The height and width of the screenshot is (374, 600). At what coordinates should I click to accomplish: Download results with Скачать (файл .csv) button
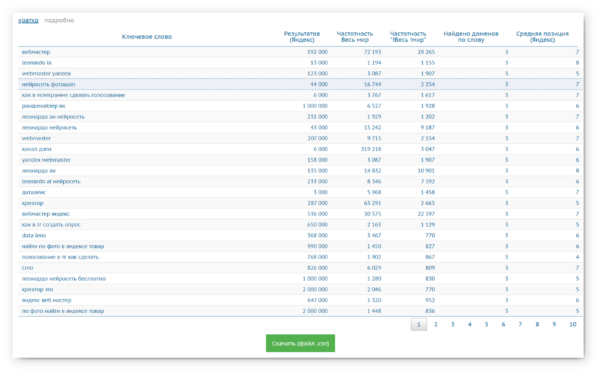(300, 343)
